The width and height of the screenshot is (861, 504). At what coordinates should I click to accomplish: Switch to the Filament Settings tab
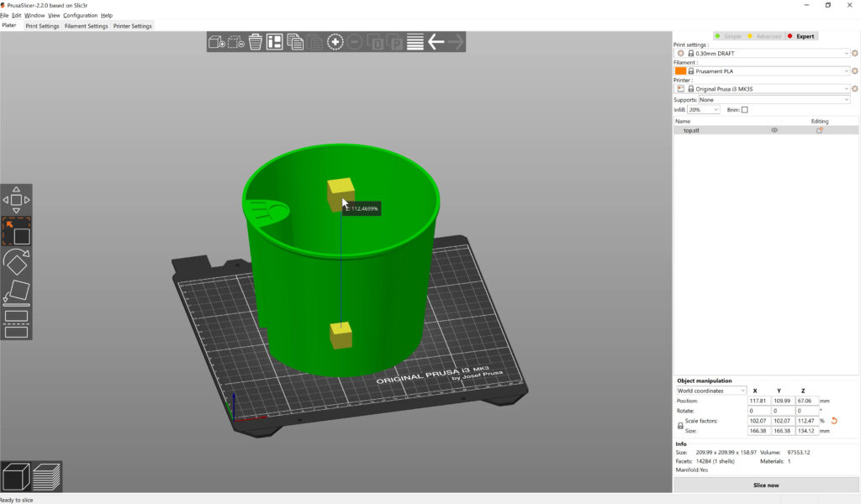87,26
